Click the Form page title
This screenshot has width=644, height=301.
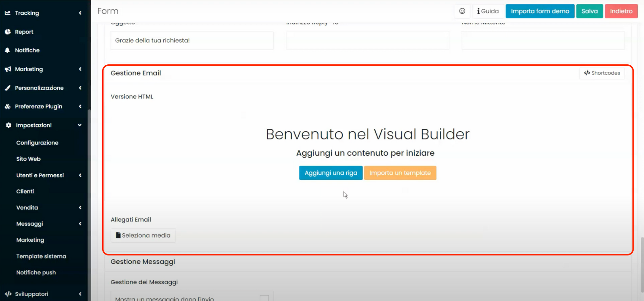tap(108, 11)
